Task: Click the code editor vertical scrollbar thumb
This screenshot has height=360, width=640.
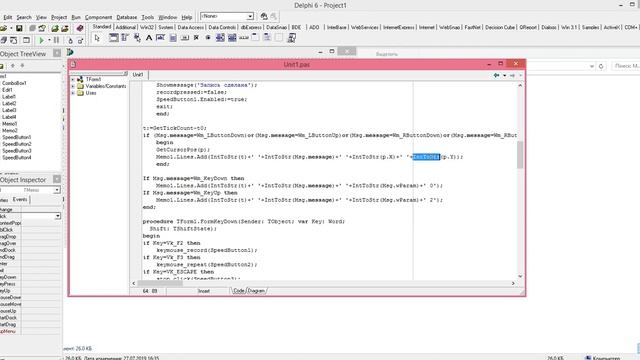Action: pyautogui.click(x=520, y=155)
